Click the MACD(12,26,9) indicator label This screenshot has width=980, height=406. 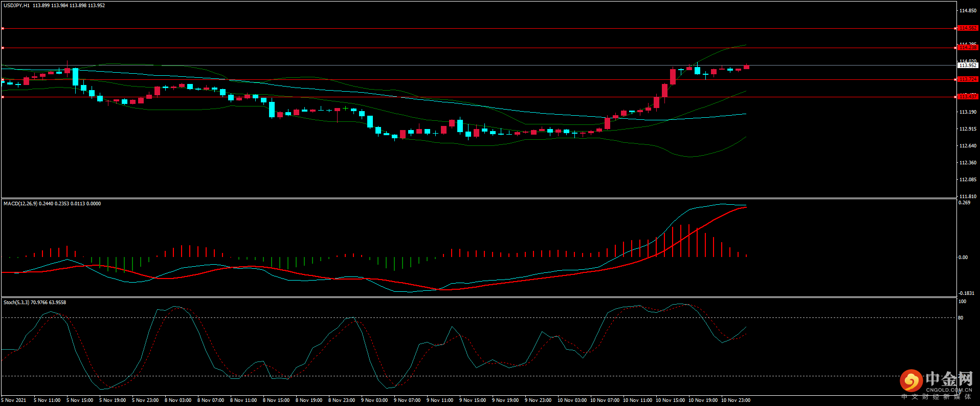click(20, 204)
